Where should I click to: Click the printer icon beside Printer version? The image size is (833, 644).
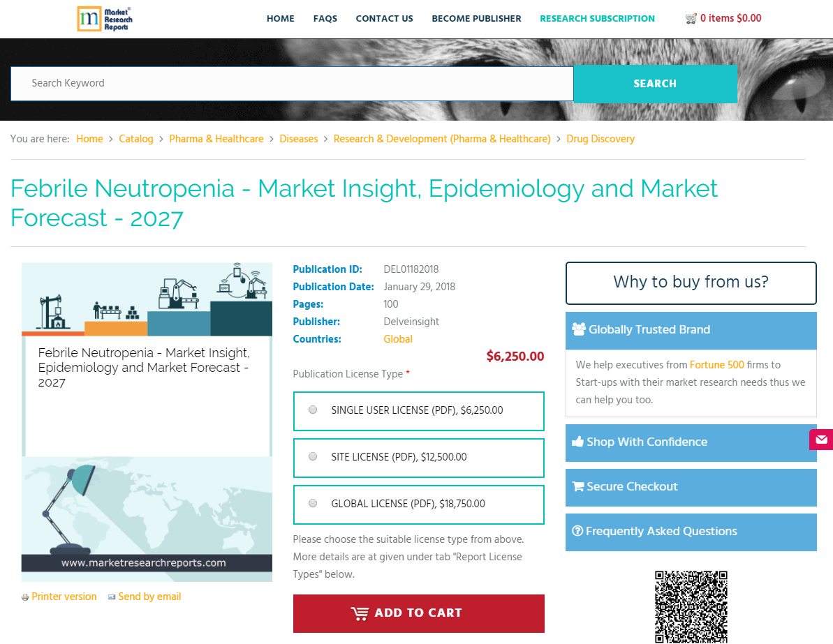pyautogui.click(x=25, y=597)
